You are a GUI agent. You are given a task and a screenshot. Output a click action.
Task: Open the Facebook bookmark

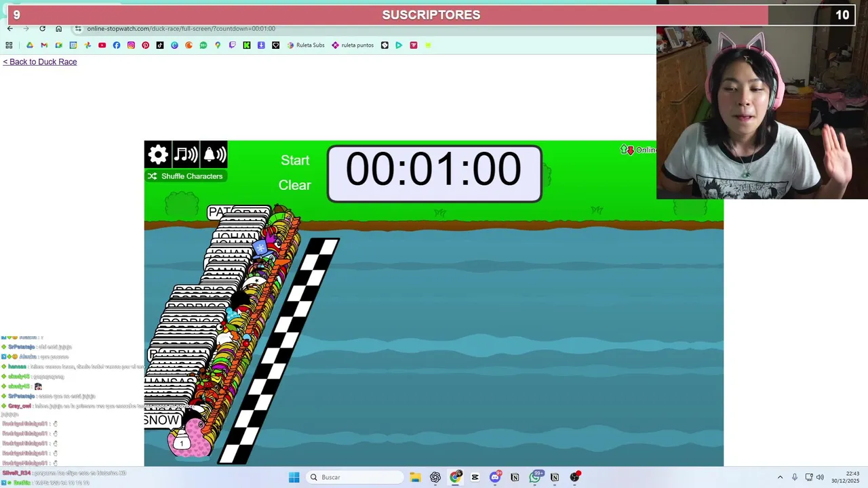click(x=117, y=45)
